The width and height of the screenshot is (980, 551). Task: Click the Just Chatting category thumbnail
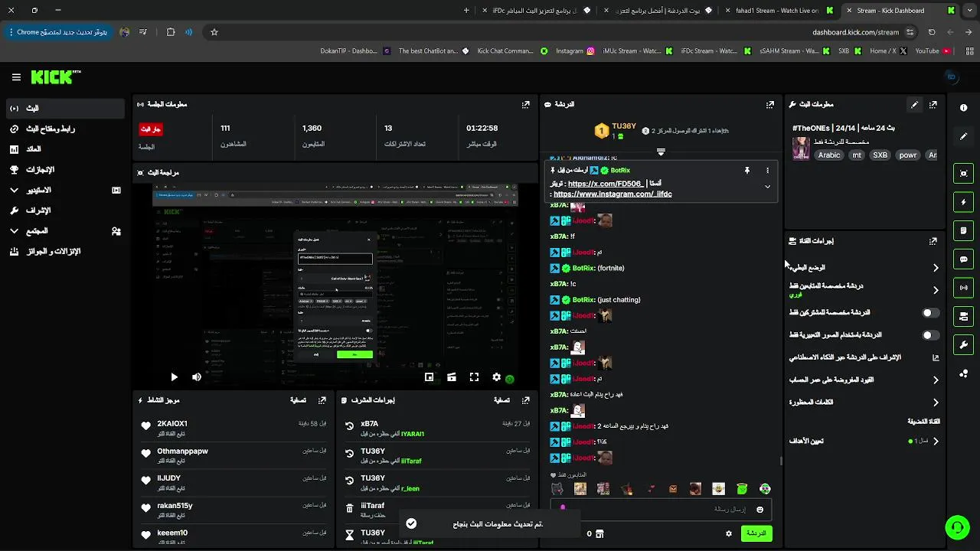(x=801, y=148)
